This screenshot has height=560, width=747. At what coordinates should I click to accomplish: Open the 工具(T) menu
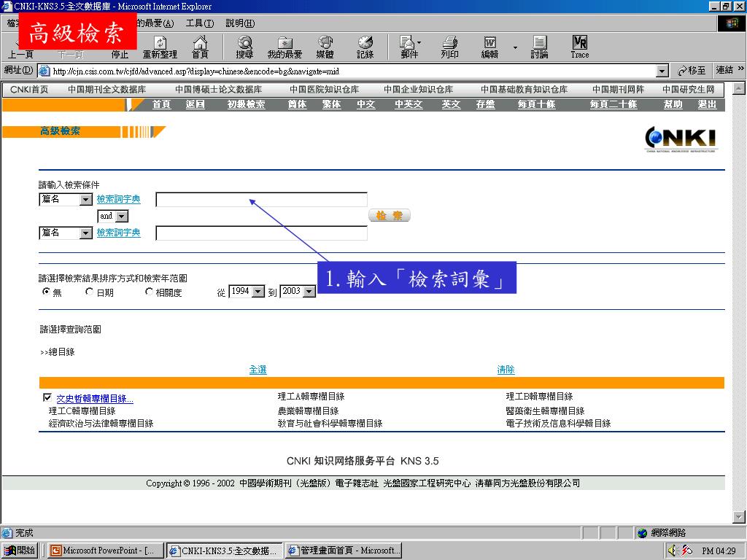200,23
